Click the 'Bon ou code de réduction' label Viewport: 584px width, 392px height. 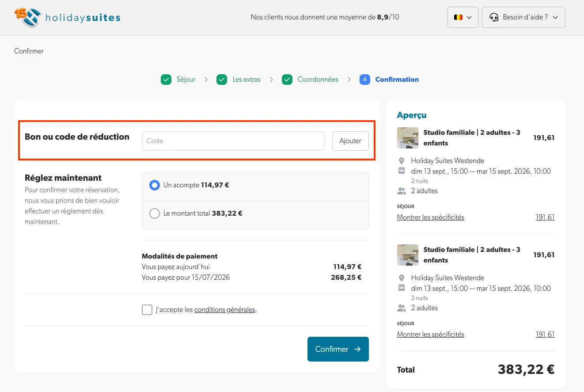tap(77, 137)
